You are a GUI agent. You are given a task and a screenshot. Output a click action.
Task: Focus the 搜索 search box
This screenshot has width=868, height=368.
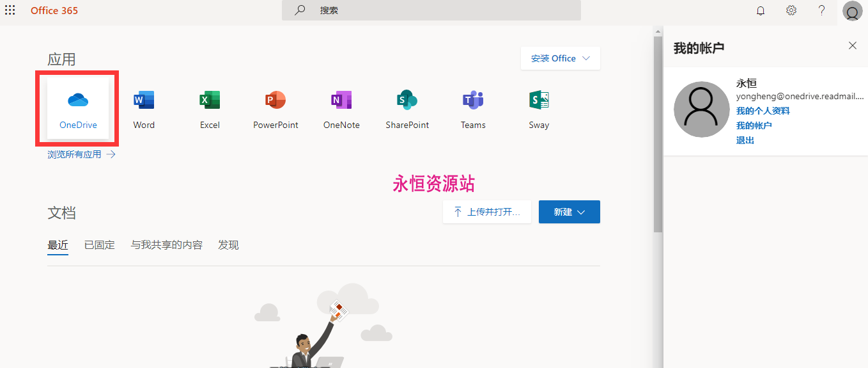click(431, 10)
